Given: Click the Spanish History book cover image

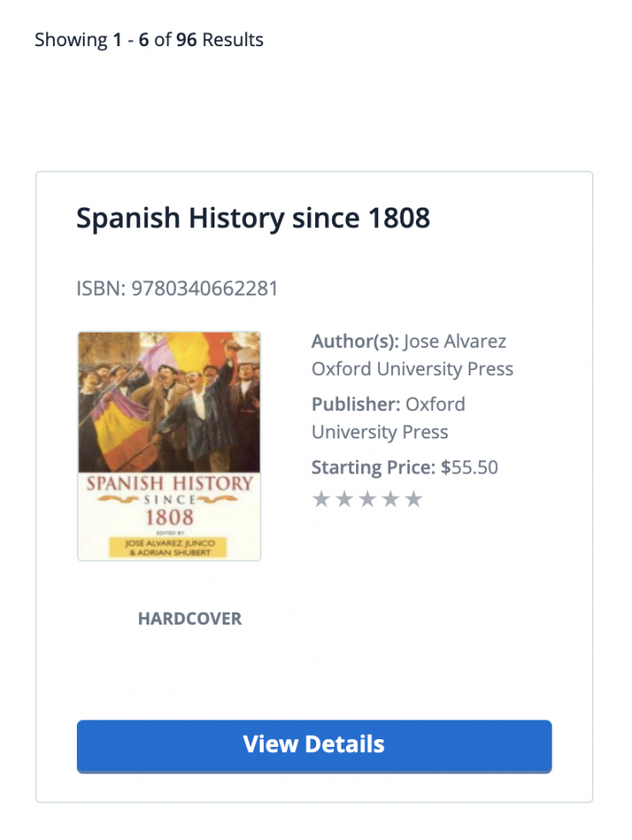Looking at the screenshot, I should click(169, 446).
